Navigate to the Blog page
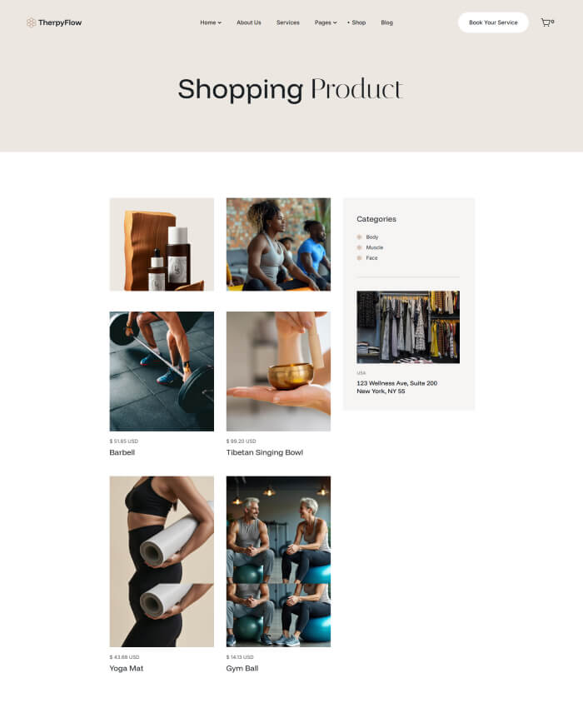The image size is (583, 728). click(386, 22)
